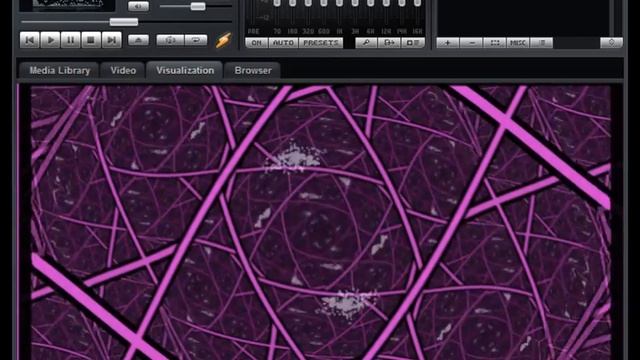
Task: Mute audio with the speaker button
Action: coord(138,6)
